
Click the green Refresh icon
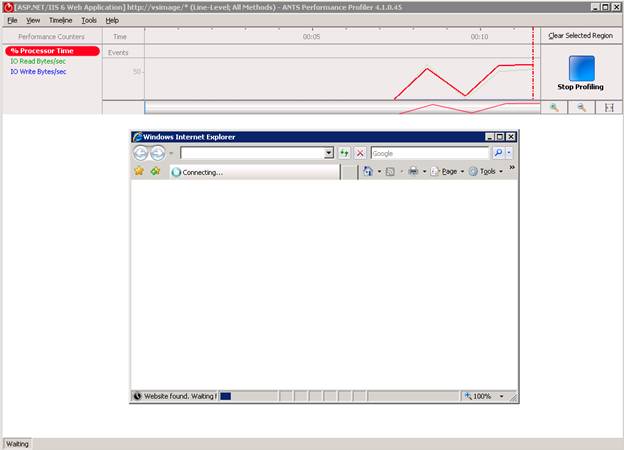tap(344, 153)
